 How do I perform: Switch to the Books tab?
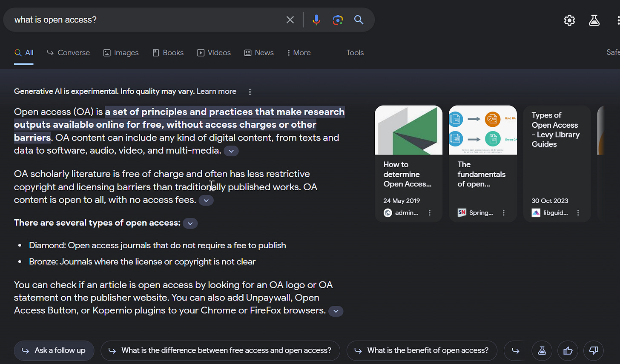coord(168,53)
